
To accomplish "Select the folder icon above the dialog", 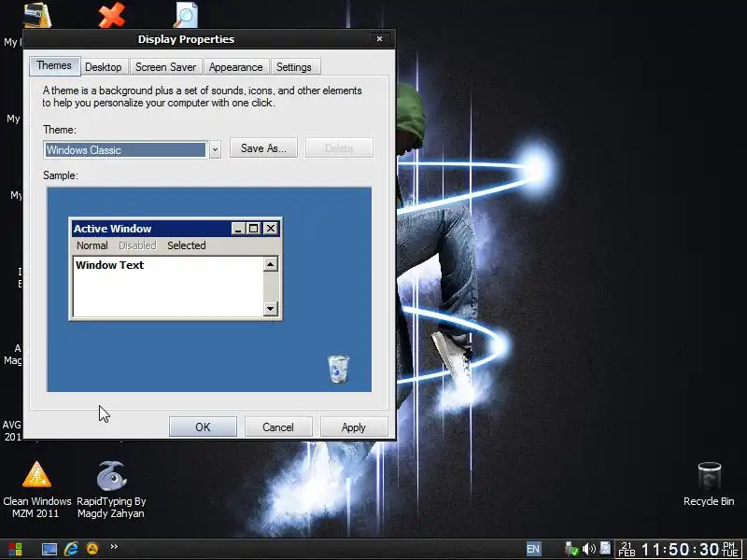I will coord(37,14).
